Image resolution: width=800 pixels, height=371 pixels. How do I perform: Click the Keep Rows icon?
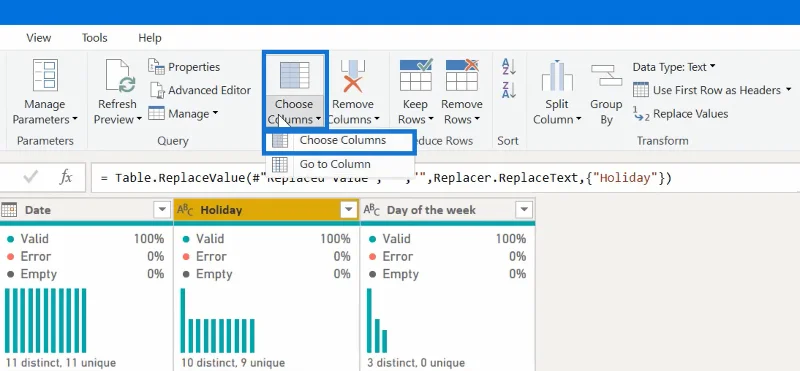click(415, 76)
